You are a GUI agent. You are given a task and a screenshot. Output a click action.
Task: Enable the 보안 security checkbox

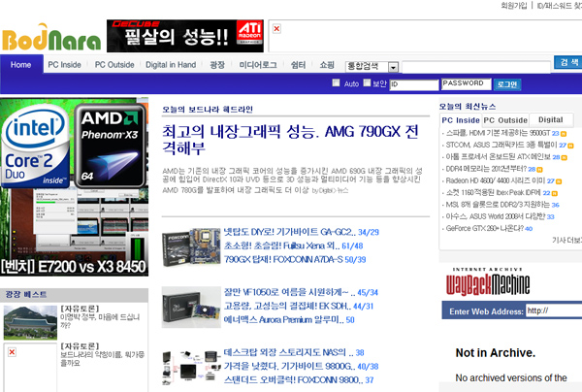click(x=367, y=82)
